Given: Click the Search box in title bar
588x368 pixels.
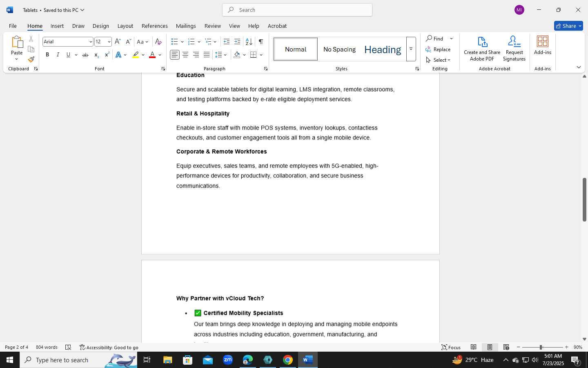Looking at the screenshot, I should tap(297, 10).
